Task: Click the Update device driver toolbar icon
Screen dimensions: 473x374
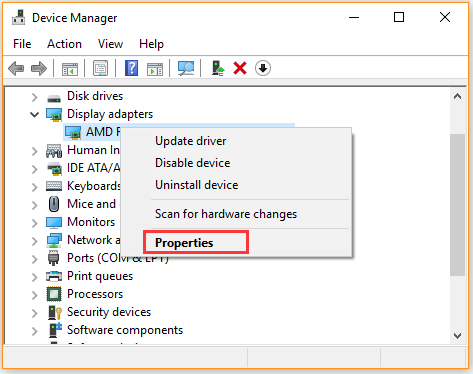Action: click(218, 68)
